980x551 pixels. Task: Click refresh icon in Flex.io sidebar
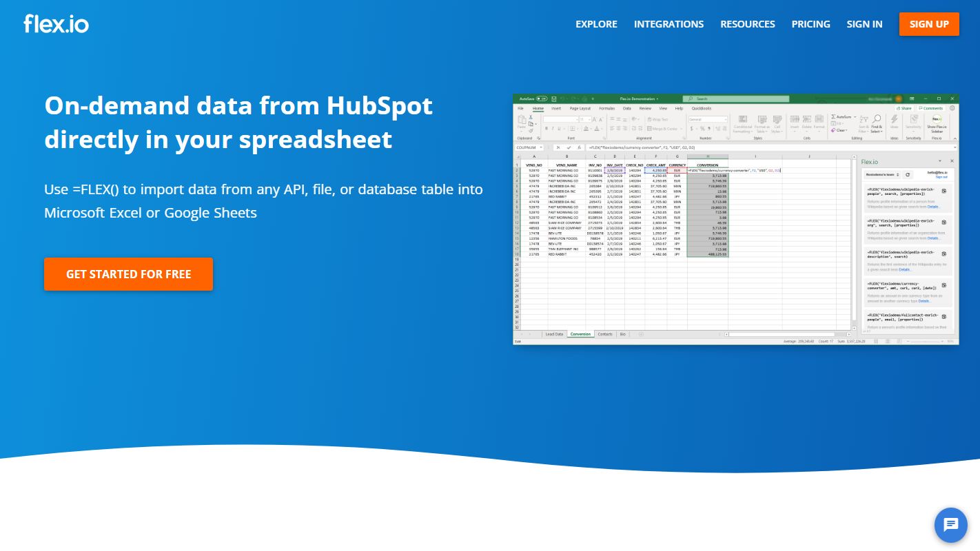908,174
